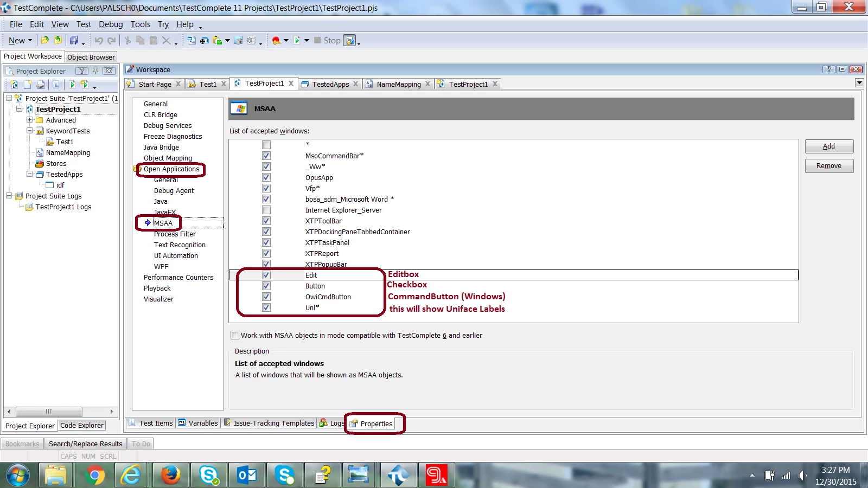Viewport: 868px width, 488px height.
Task: Click the screenshot camera toolbar icon
Action: 238,40
